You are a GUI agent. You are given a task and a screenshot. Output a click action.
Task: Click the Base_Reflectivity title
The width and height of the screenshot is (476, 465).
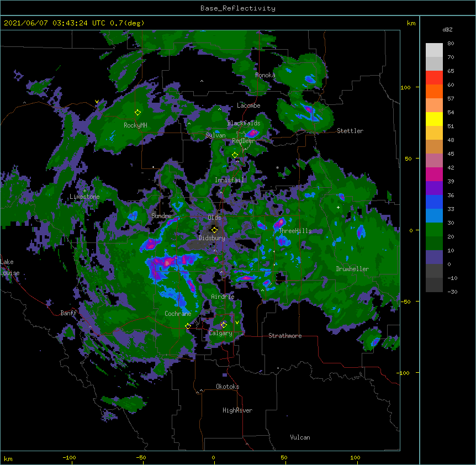click(238, 8)
